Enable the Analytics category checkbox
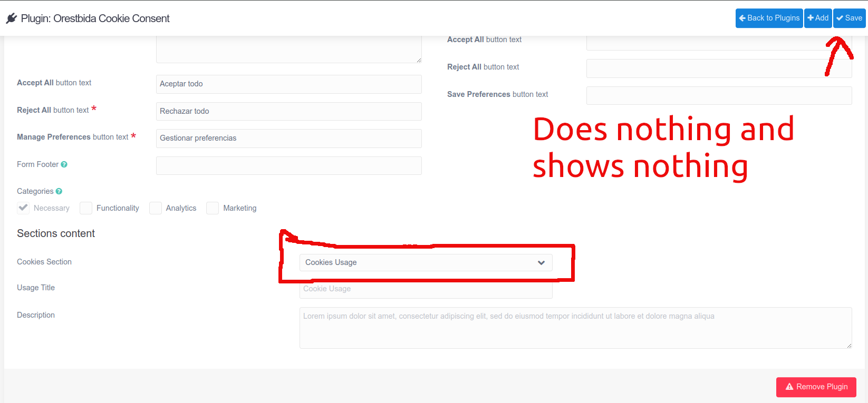The image size is (868, 403). click(x=156, y=208)
